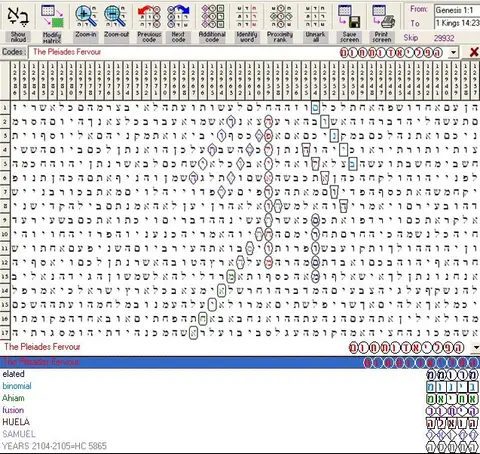Screen dimensions: 480x454
Task: Click the Proximity rank label button
Action: (x=280, y=37)
